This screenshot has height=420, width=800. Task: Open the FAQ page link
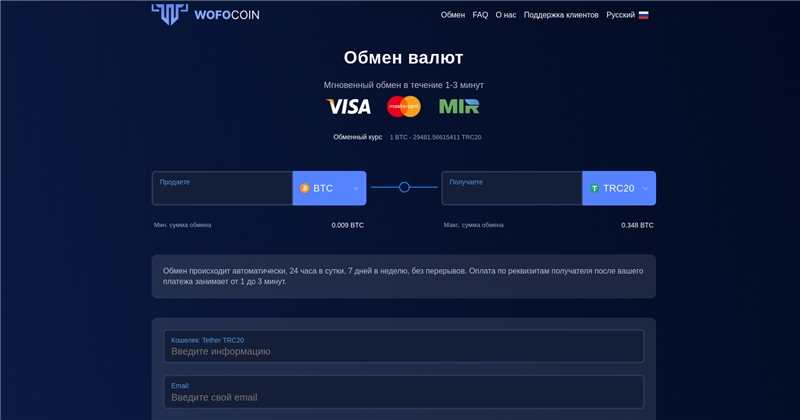click(x=480, y=15)
